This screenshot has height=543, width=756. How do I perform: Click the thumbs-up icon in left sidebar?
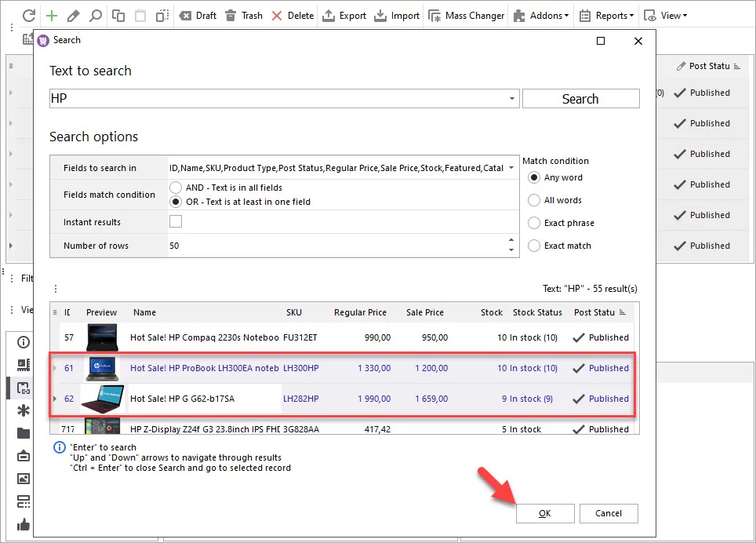click(x=24, y=525)
